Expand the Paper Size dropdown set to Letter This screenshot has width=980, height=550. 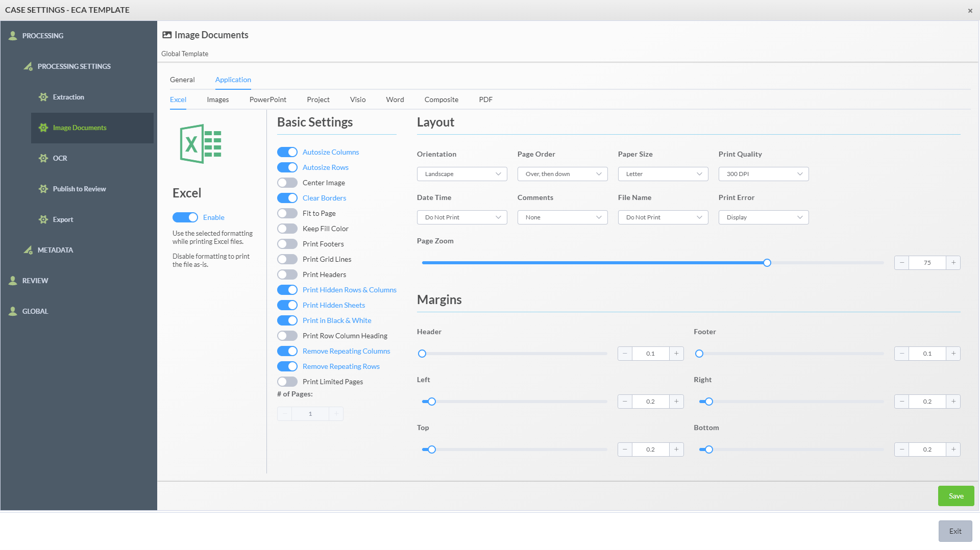pos(663,173)
